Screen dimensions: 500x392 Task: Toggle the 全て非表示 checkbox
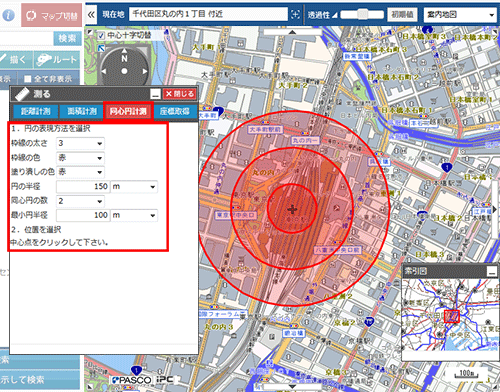click(28, 79)
